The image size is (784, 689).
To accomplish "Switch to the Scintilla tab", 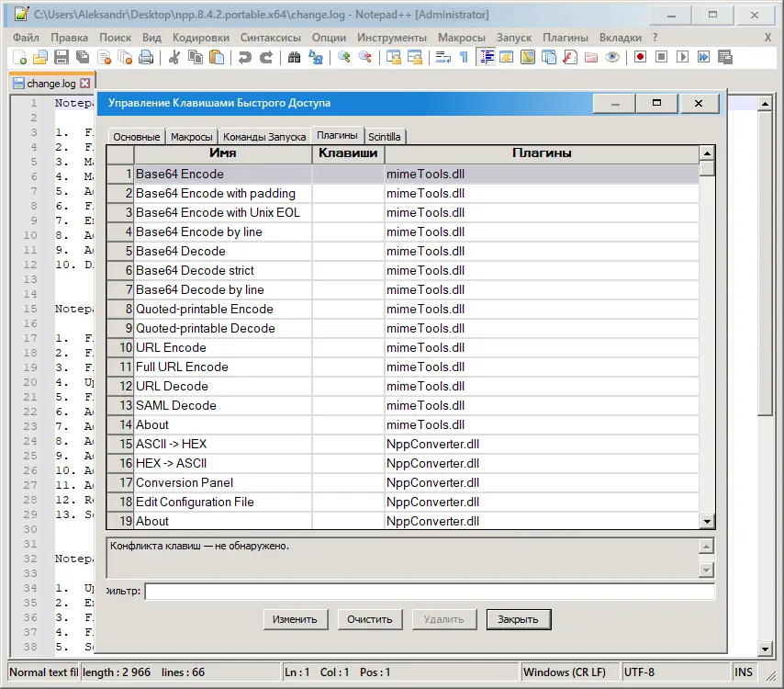I will point(384,137).
